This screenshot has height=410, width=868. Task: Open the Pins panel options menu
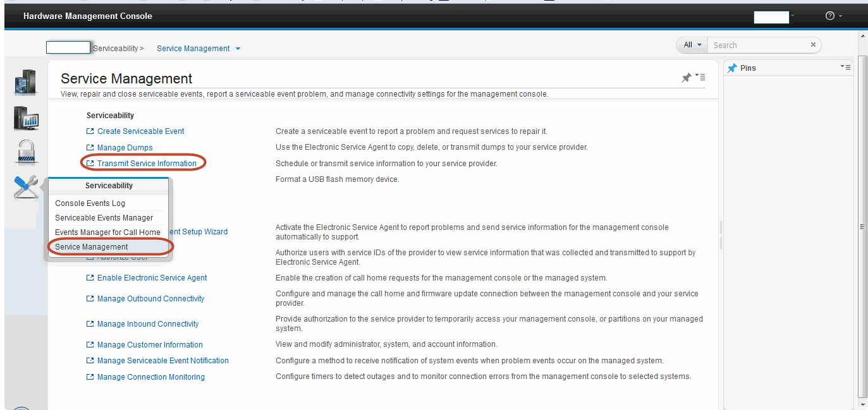pyautogui.click(x=845, y=67)
